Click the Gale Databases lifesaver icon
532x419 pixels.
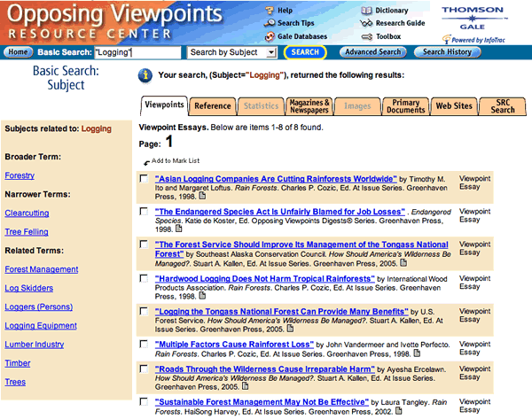270,36
